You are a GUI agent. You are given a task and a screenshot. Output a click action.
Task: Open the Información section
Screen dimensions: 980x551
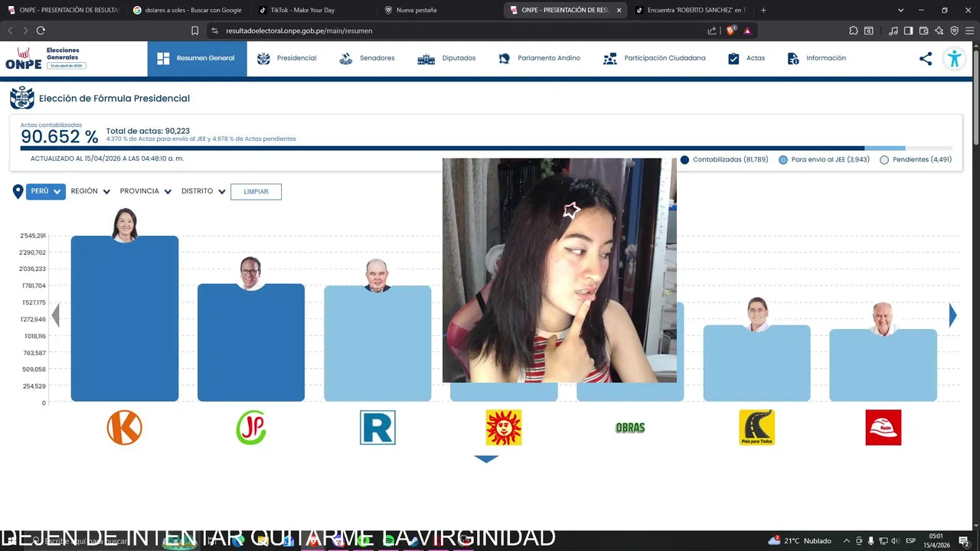click(x=817, y=58)
